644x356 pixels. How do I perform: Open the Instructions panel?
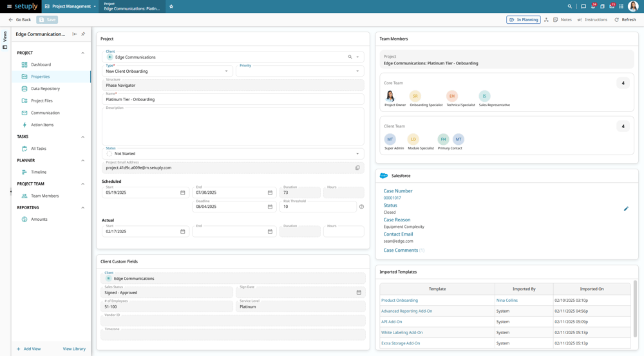pos(592,20)
